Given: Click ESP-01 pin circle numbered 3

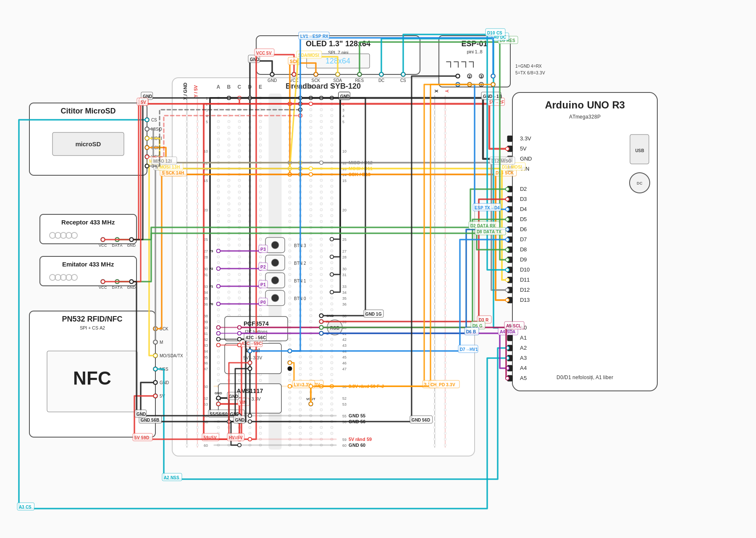Looking at the screenshot, I should (x=481, y=76).
